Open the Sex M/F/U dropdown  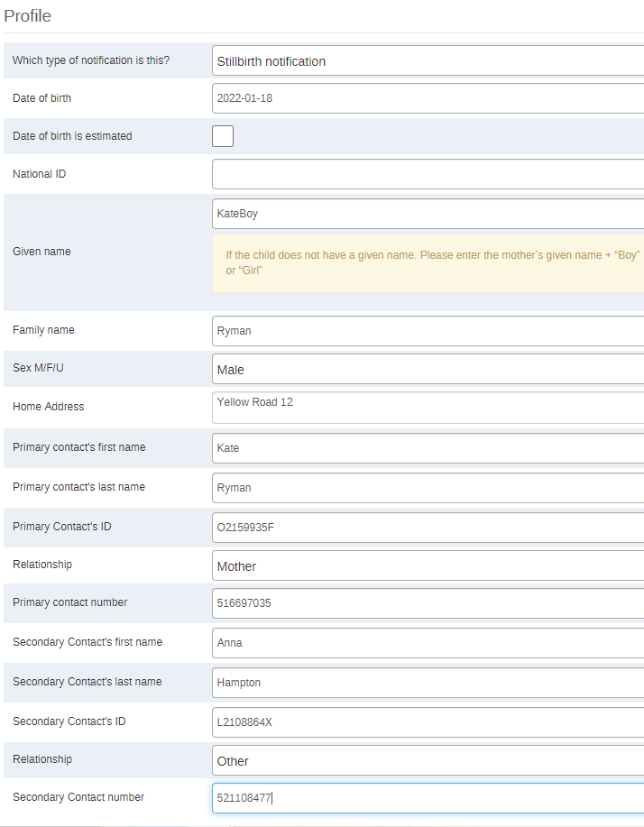click(x=428, y=369)
